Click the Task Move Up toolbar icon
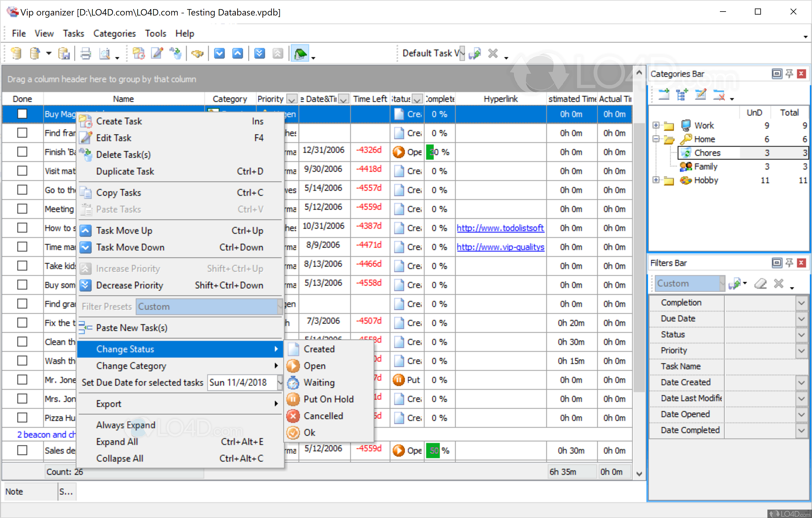Image resolution: width=812 pixels, height=518 pixels. [237, 53]
